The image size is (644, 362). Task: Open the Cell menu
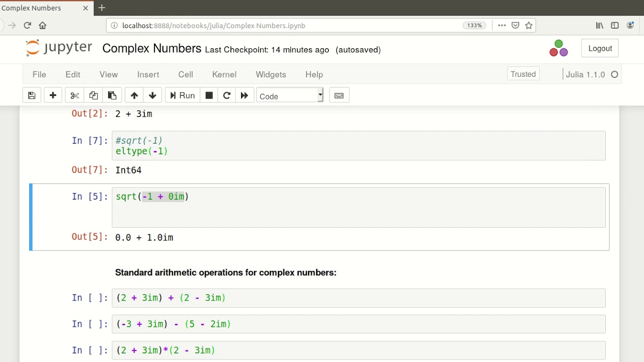click(186, 74)
